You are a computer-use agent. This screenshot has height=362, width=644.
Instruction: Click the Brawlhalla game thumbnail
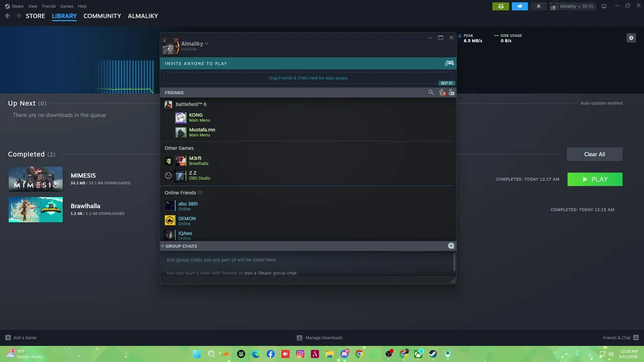pyautogui.click(x=36, y=210)
